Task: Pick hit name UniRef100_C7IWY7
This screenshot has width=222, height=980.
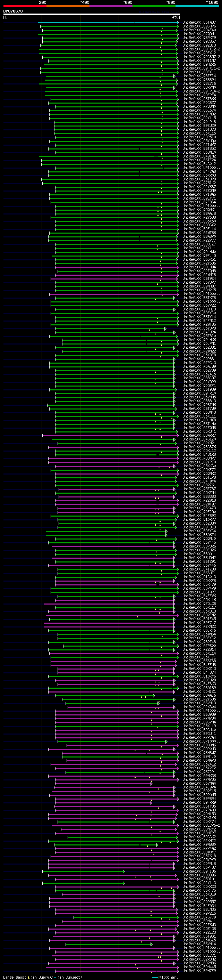Action: (199, 145)
